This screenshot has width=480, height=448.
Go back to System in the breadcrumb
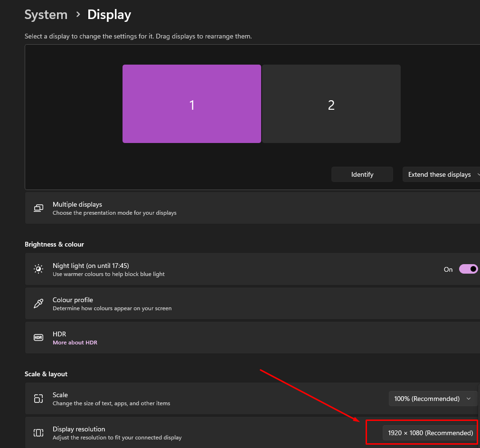pos(47,15)
